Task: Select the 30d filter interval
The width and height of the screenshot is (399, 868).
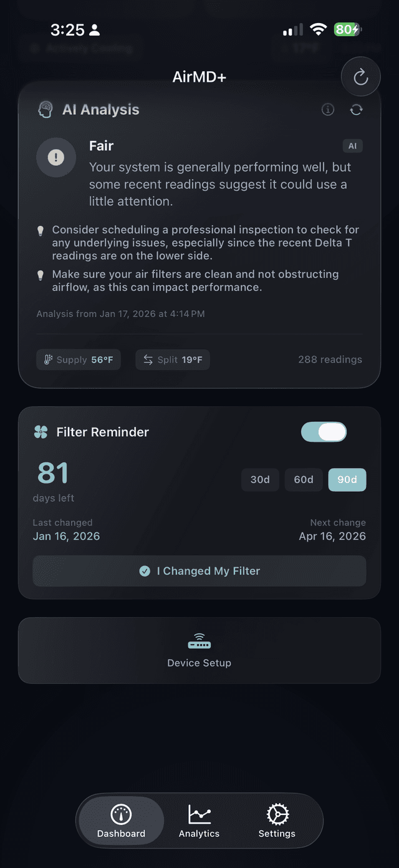Action: click(260, 480)
